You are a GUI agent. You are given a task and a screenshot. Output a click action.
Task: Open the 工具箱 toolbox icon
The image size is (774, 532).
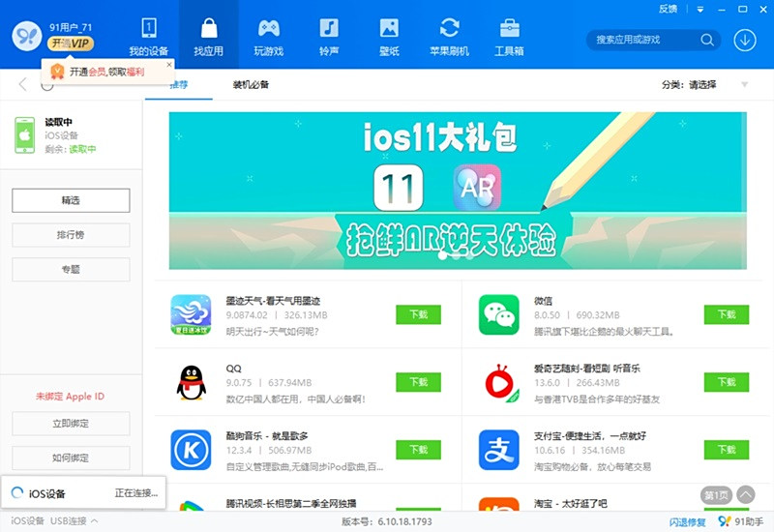click(x=509, y=37)
